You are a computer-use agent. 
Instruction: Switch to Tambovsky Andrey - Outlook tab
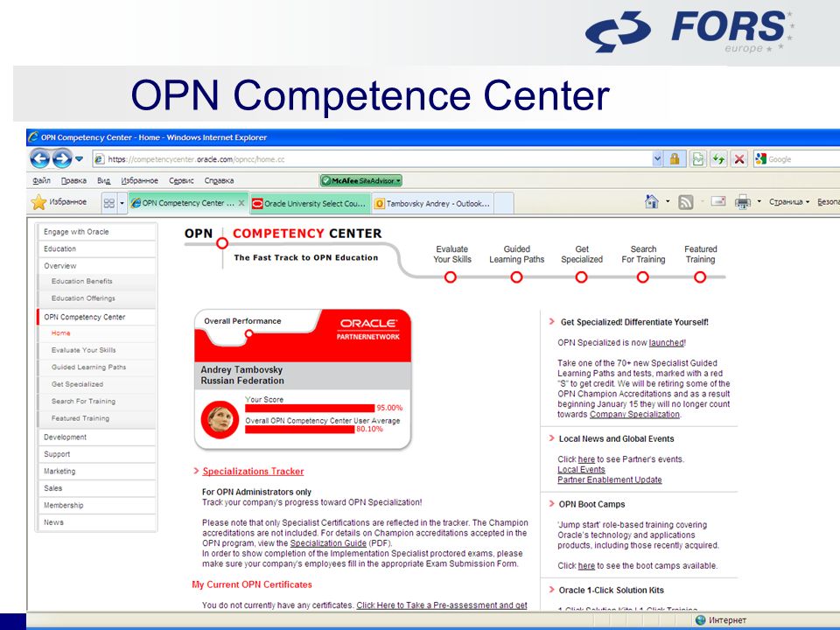pyautogui.click(x=432, y=204)
